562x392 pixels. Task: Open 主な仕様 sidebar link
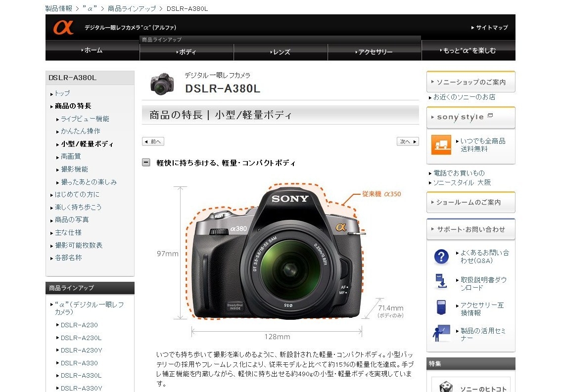click(68, 233)
